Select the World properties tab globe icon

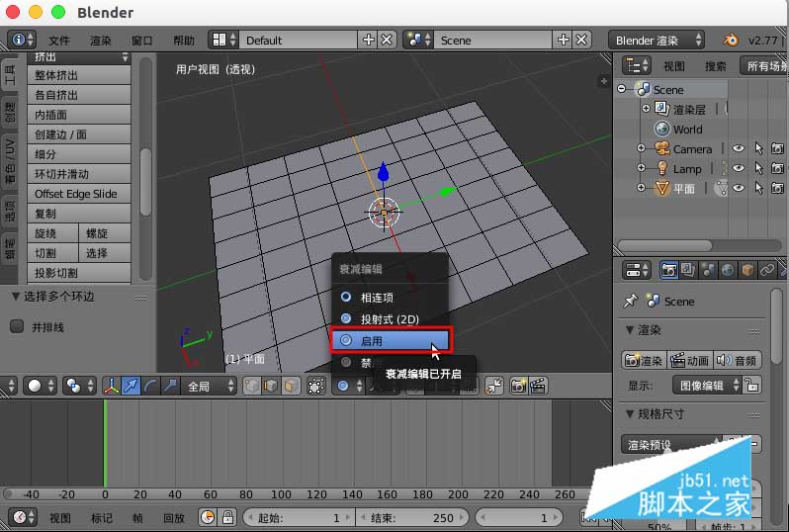pyautogui.click(x=728, y=270)
